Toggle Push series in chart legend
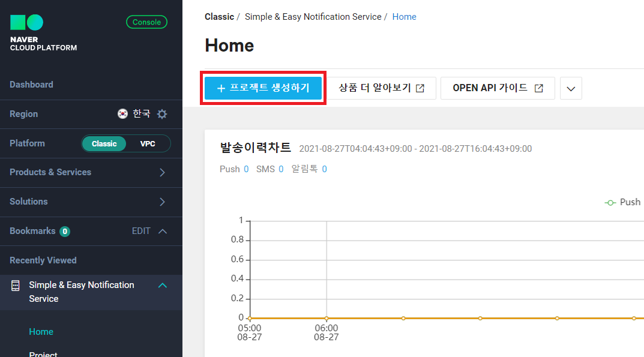 [x=622, y=202]
